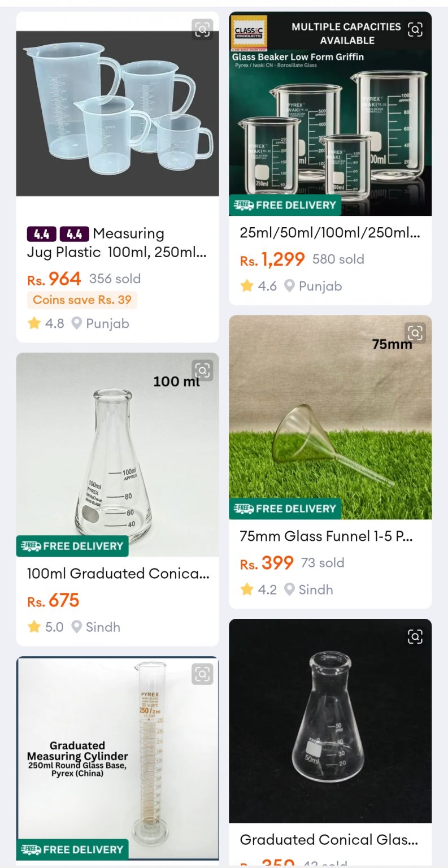Tap star rating icon beside 4.8 Punjab
This screenshot has width=448, height=868.
point(34,323)
